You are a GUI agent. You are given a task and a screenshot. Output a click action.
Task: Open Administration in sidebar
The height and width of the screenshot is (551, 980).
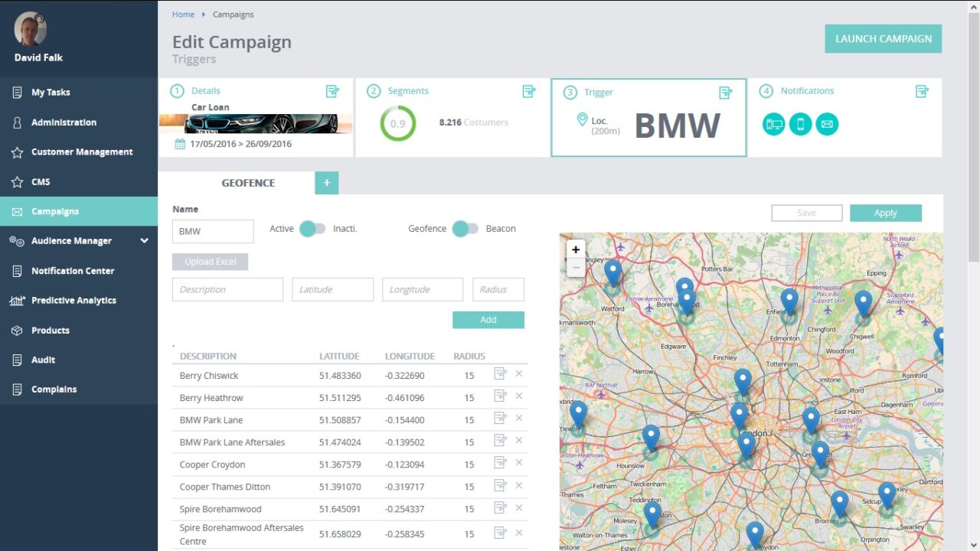[x=79, y=122]
